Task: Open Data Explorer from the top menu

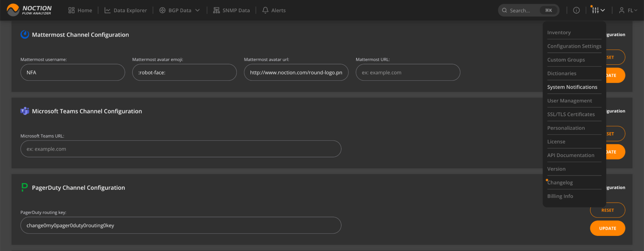Action: click(x=126, y=10)
